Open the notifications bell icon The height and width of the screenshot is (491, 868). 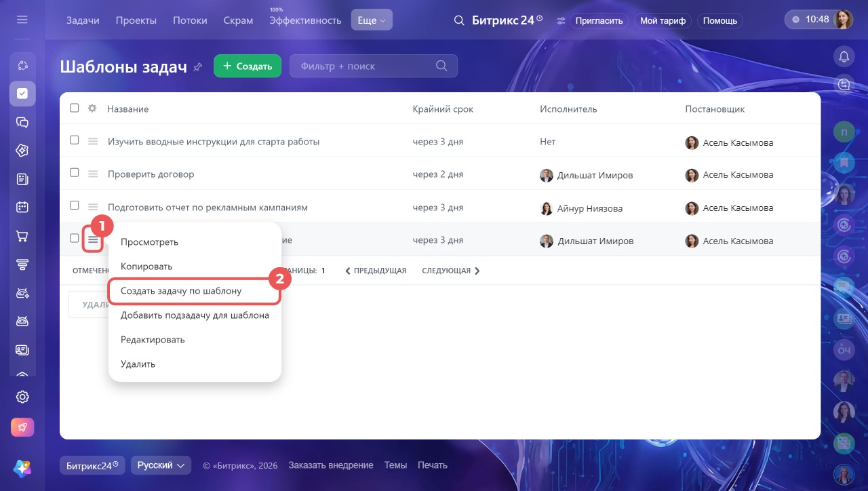pyautogui.click(x=844, y=56)
